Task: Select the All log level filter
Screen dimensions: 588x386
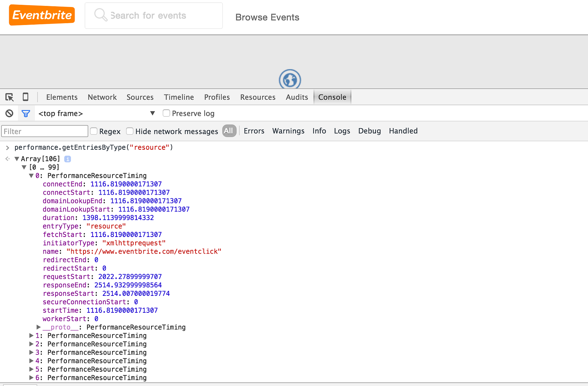Action: [x=229, y=131]
